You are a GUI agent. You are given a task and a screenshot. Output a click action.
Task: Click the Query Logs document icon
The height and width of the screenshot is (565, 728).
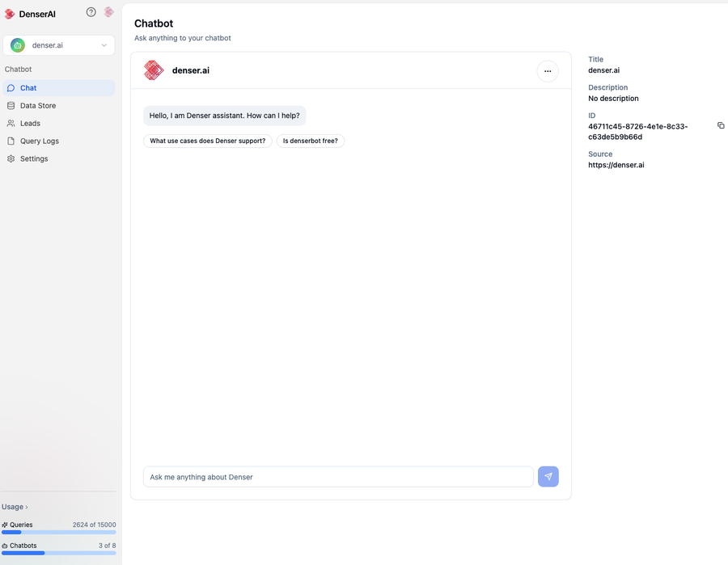(11, 141)
